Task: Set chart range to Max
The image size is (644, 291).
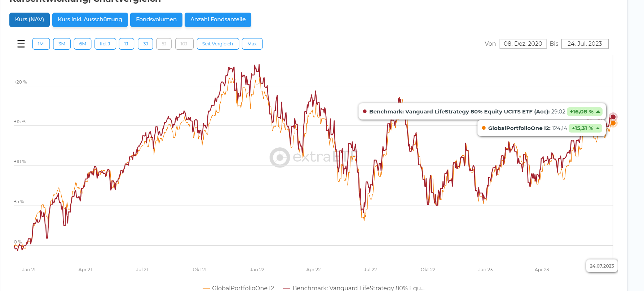Action: point(252,44)
